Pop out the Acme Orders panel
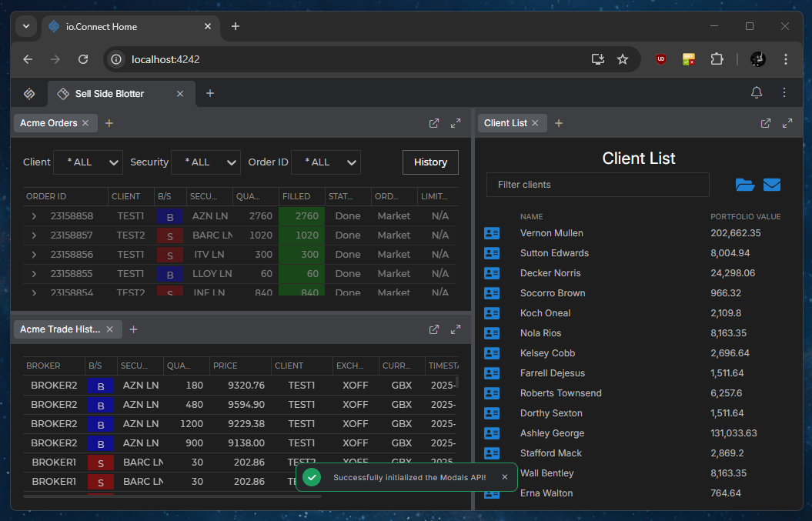Viewport: 812px width, 521px height. point(434,123)
